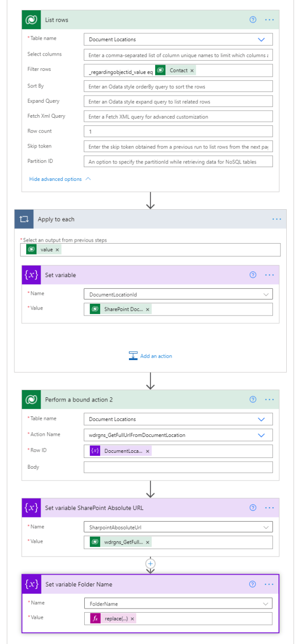Click the Dataverse icon inside the value token
This screenshot has width=297, height=644.
[32, 249]
